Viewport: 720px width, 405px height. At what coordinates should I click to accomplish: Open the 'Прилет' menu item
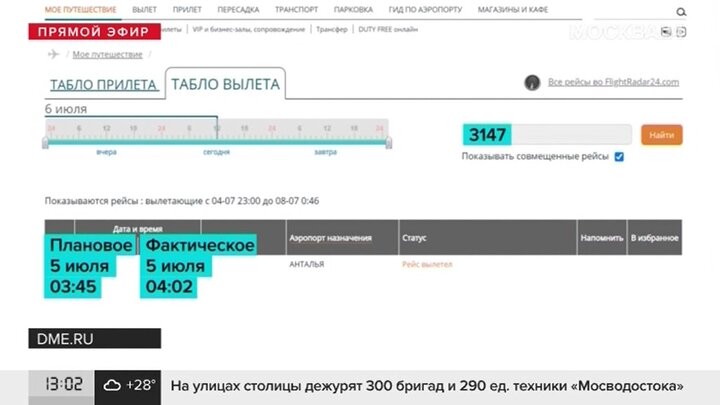tap(188, 9)
